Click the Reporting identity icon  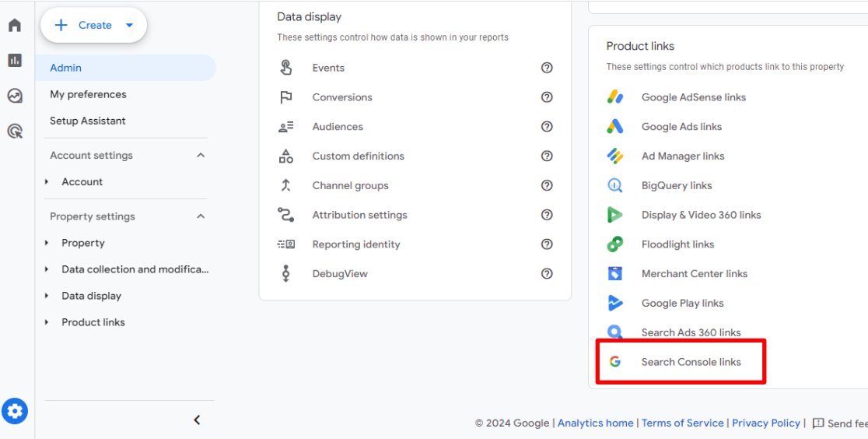[x=285, y=244]
